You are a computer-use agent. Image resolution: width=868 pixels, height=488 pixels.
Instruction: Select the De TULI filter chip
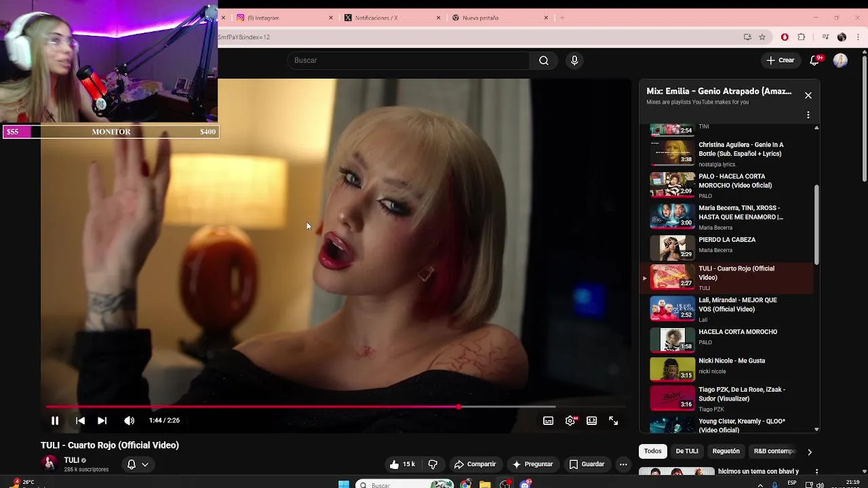click(x=687, y=451)
